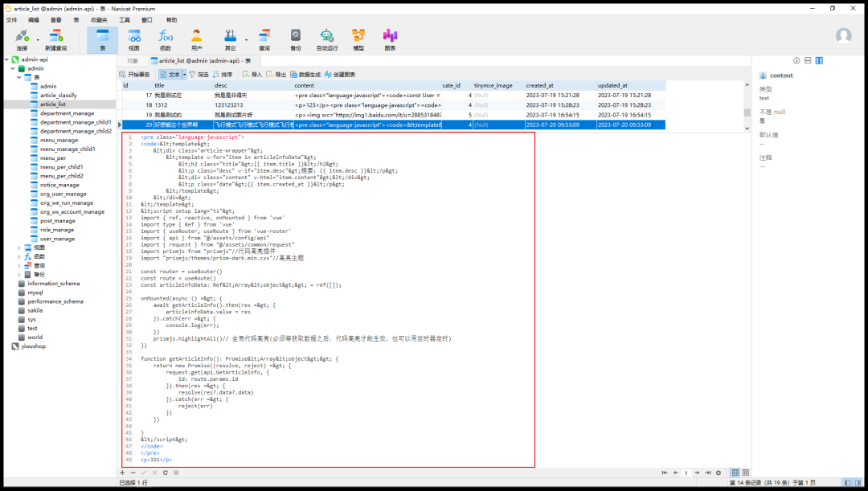868x491 pixels.
Task: Open the 图表 charts icon
Action: tap(391, 40)
